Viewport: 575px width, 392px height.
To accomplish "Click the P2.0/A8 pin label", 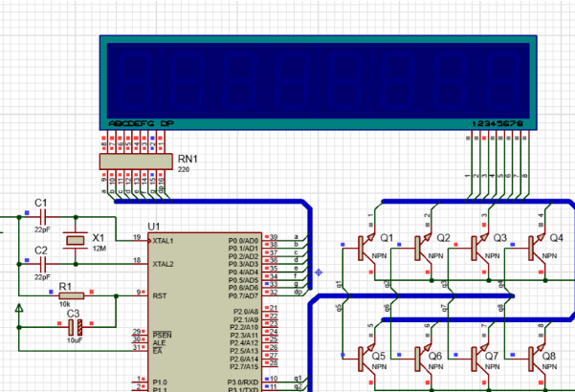I will pyautogui.click(x=246, y=312).
